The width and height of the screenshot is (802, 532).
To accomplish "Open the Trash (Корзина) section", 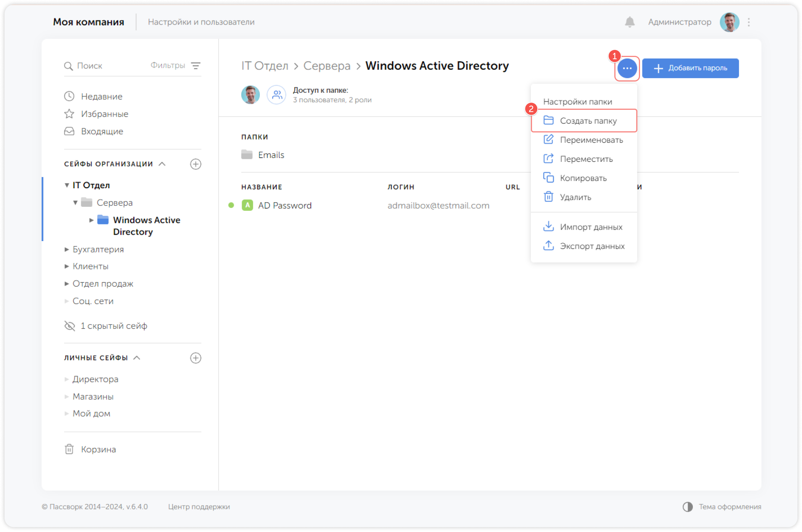I will tap(98, 449).
